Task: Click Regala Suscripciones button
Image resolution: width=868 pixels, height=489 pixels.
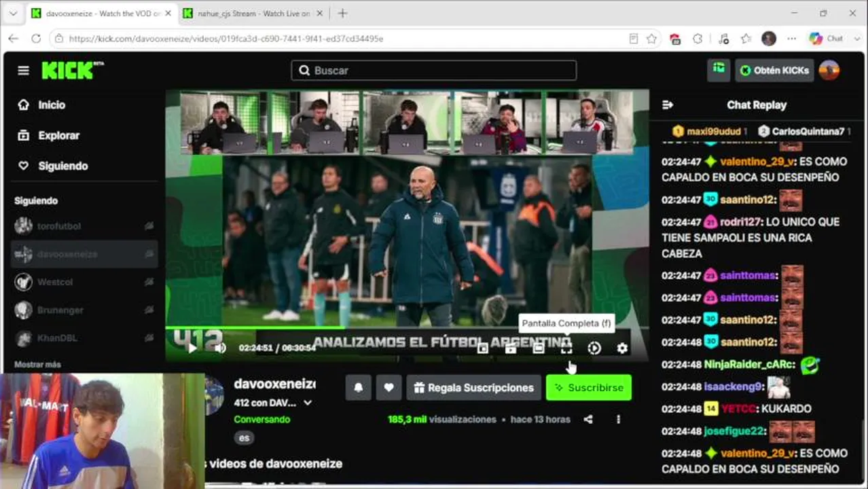Action: click(473, 388)
